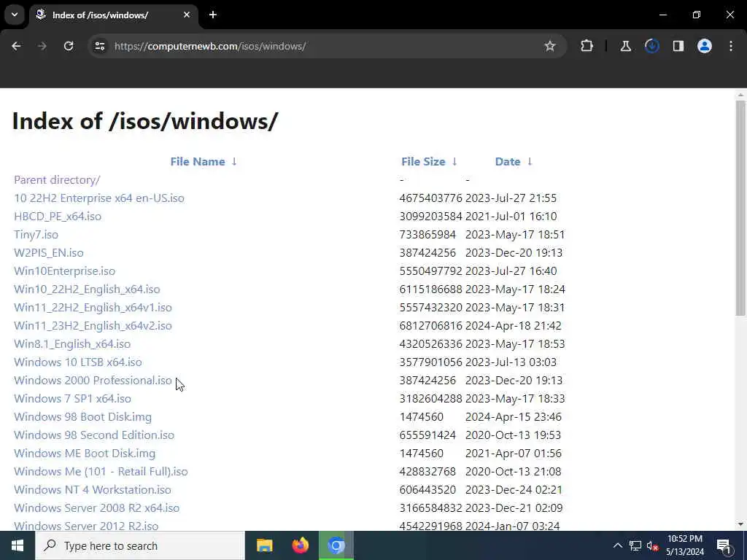Screen dimensions: 747x560
Task: Open the Win10Enterprise.iso link
Action: click(x=64, y=271)
